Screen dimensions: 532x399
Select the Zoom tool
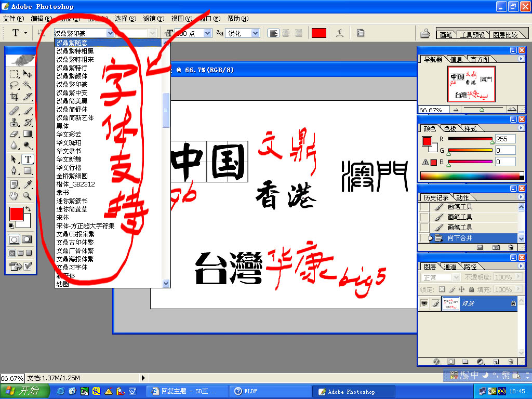click(x=27, y=196)
